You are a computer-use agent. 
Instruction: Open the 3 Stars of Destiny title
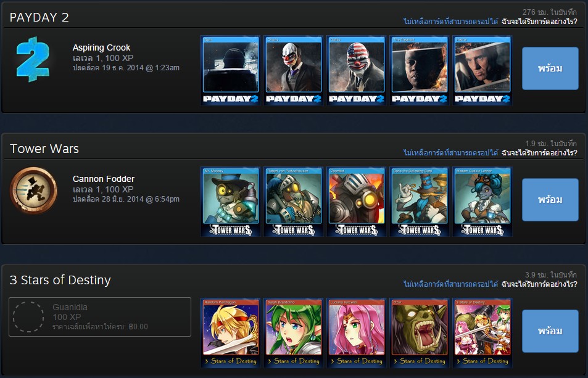60,280
